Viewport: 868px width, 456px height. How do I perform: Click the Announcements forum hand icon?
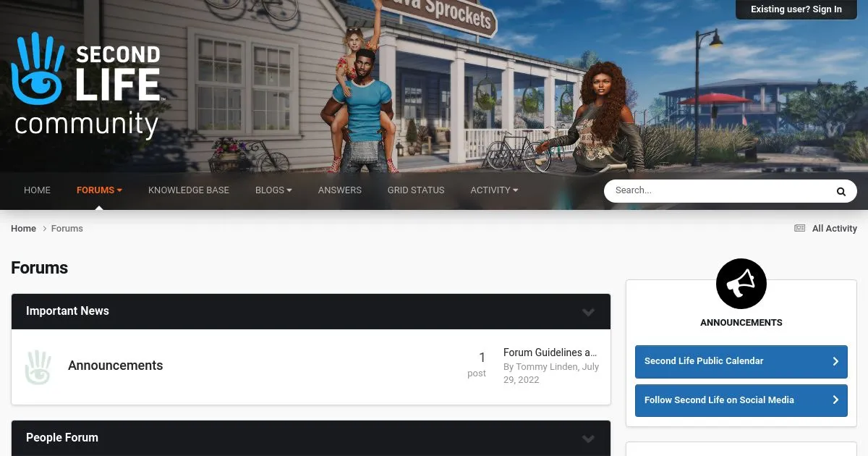click(x=38, y=367)
